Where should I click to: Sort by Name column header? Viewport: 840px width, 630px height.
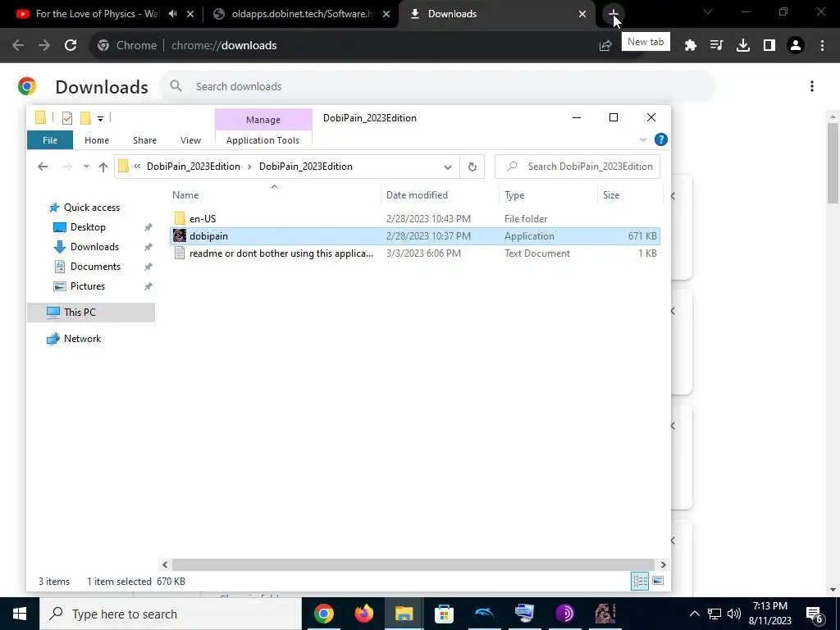[x=274, y=195]
